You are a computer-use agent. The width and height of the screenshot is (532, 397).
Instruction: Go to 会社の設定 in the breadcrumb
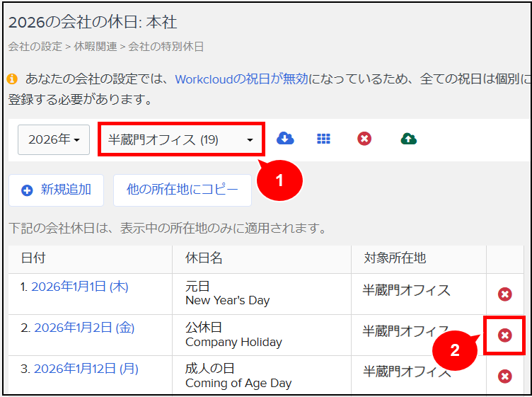click(x=34, y=47)
